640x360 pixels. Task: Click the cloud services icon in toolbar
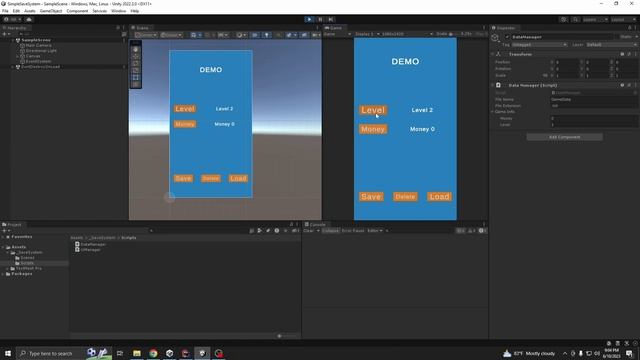[29, 19]
